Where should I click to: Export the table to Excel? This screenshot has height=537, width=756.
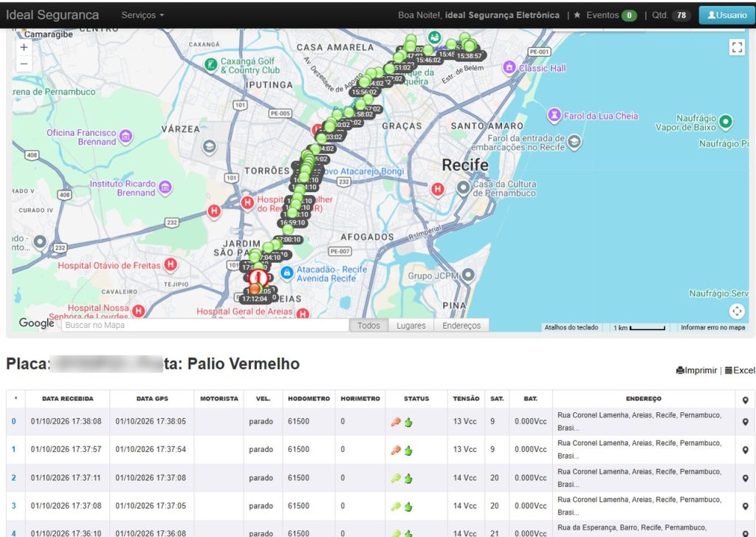(x=740, y=370)
